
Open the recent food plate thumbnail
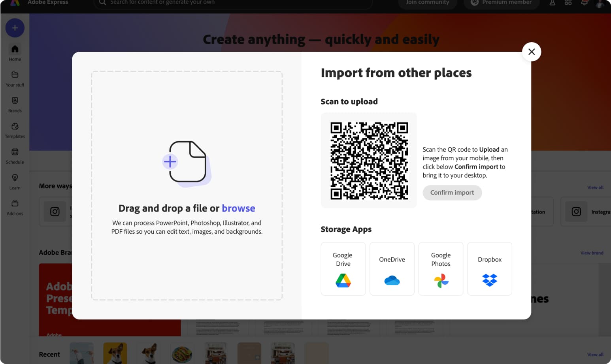point(182,354)
